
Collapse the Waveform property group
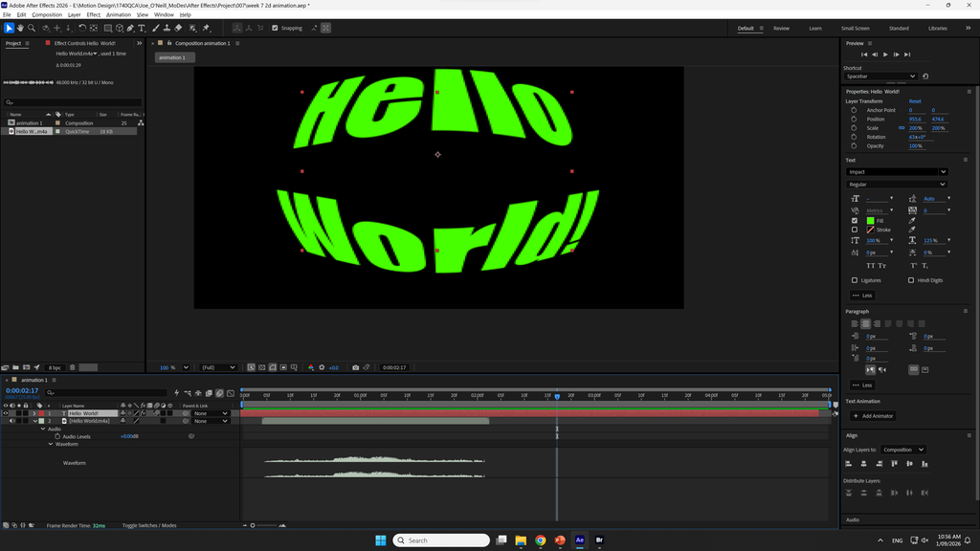point(51,444)
